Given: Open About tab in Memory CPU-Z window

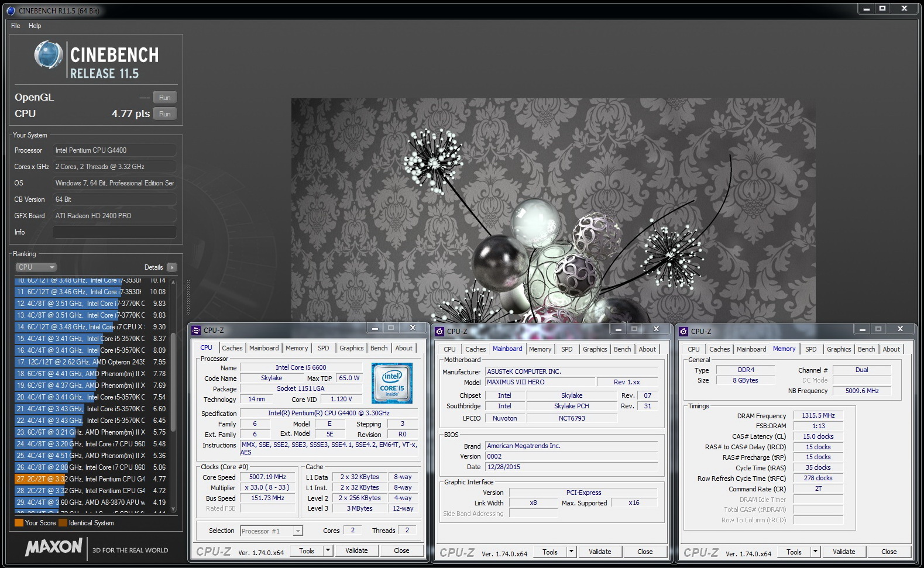Looking at the screenshot, I should [x=891, y=349].
